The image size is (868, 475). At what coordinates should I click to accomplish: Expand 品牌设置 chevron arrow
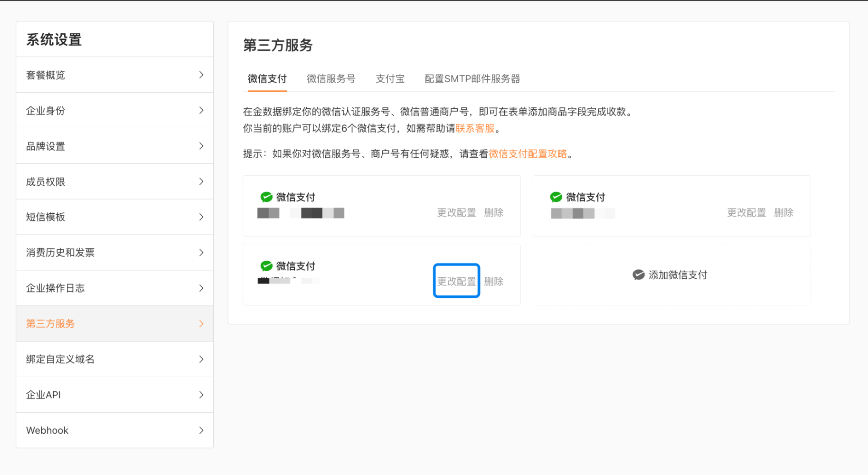(201, 146)
